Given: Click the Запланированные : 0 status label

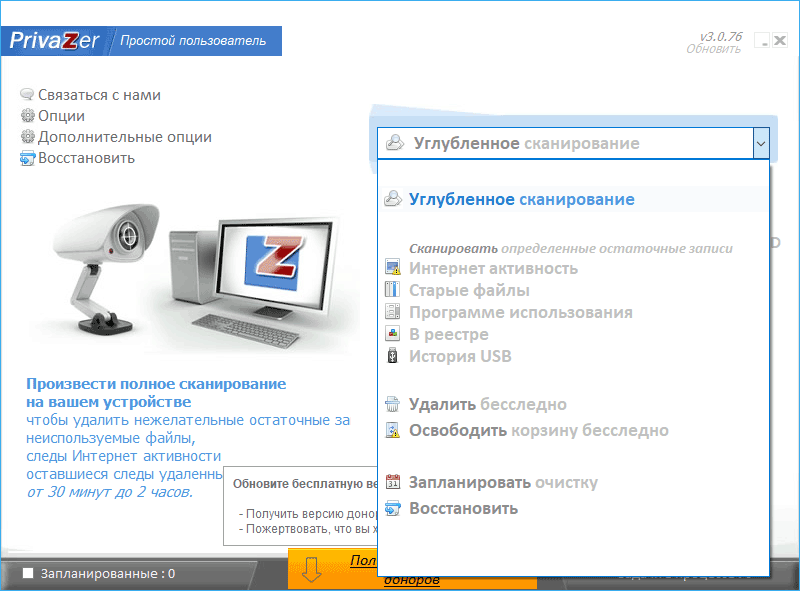Looking at the screenshot, I should point(108,574).
